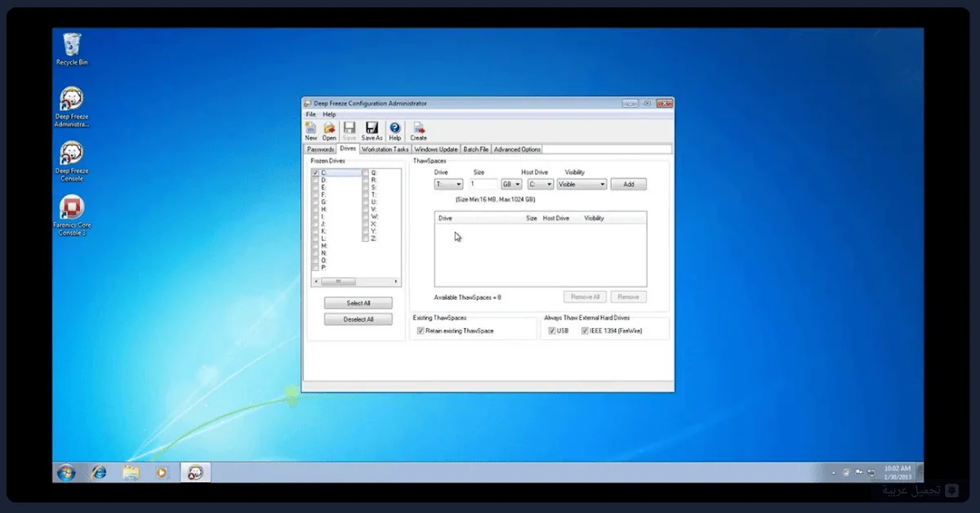
Task: Click the Remove button beside Remove All
Action: tap(629, 297)
